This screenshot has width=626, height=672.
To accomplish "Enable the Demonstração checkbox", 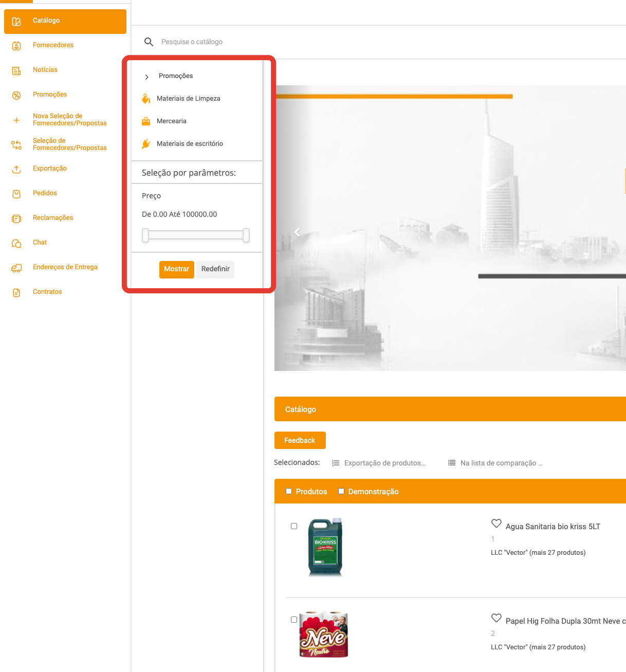I will tap(341, 491).
